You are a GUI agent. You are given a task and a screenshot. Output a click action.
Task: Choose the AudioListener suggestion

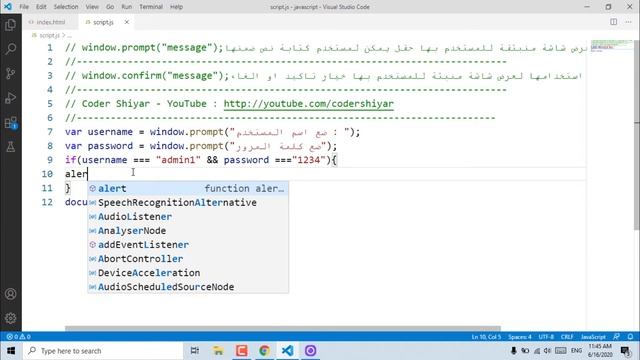click(x=188, y=217)
